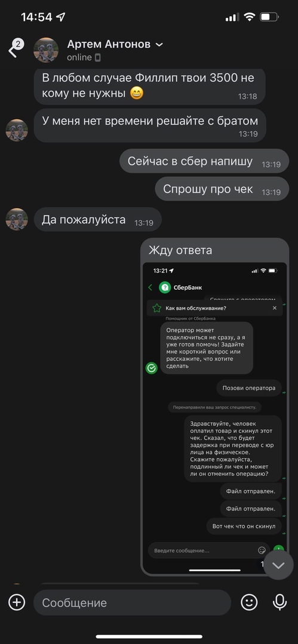
Task: Tap the avatar beside У меня нет времени message
Action: point(17,130)
